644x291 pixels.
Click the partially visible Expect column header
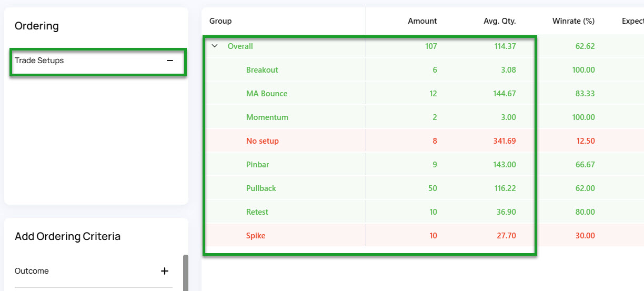tap(632, 21)
